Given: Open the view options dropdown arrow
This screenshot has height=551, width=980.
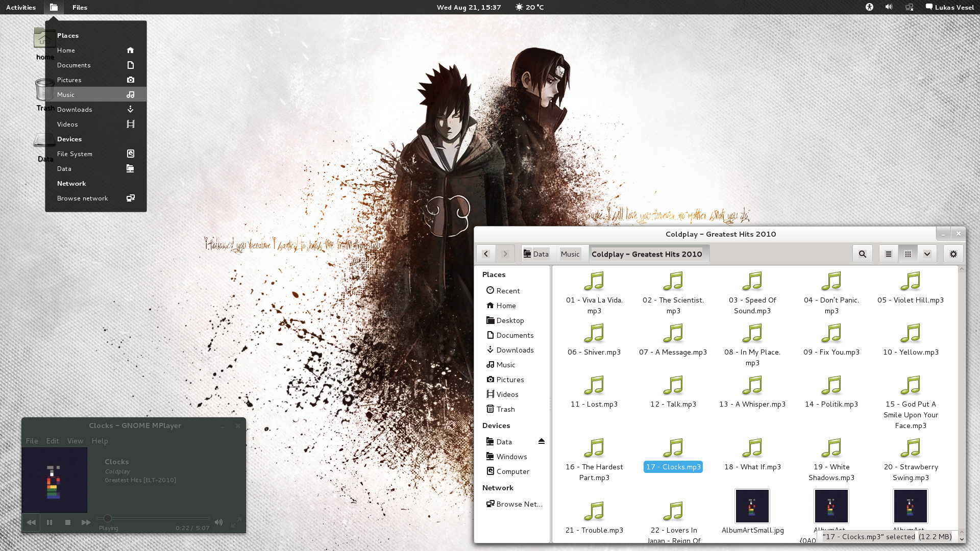Looking at the screenshot, I should (x=927, y=254).
